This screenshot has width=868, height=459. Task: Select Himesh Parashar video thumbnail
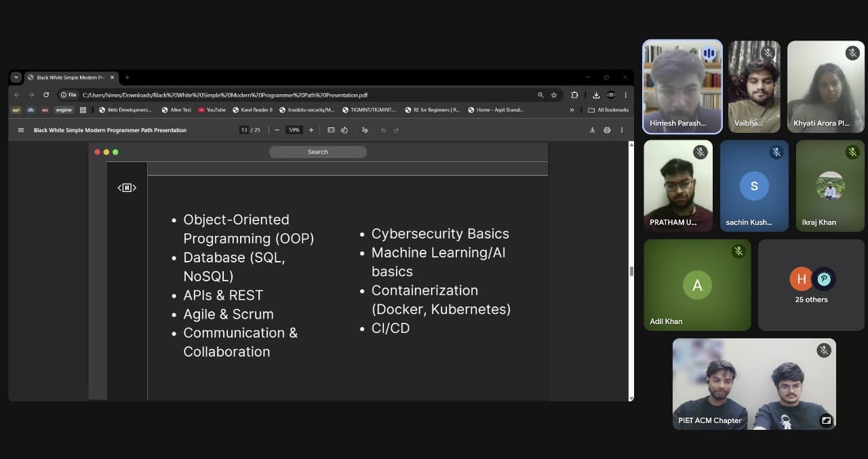pyautogui.click(x=682, y=86)
